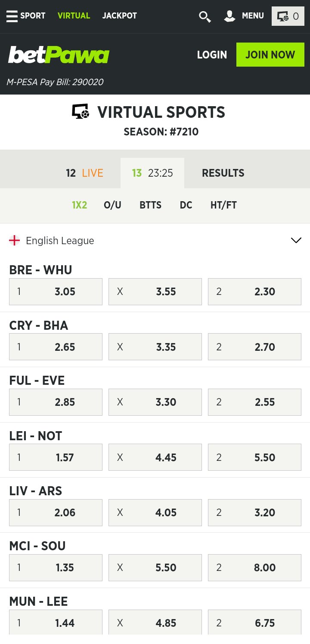Click the LOGIN link
The width and height of the screenshot is (310, 644).
pyautogui.click(x=212, y=55)
